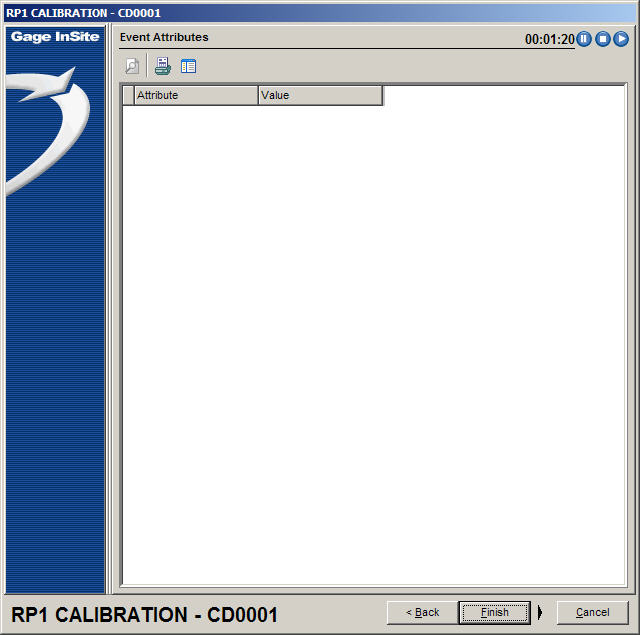Stop the calibration timer
The width and height of the screenshot is (640, 635).
[x=603, y=39]
